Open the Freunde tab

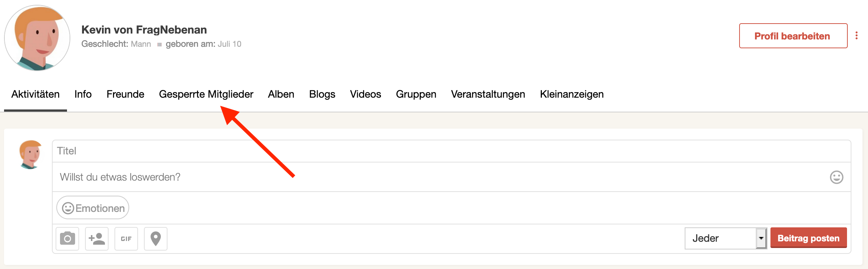[125, 94]
